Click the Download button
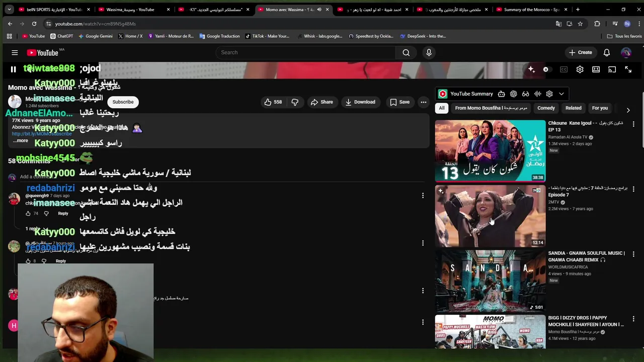Image resolution: width=644 pixels, height=362 pixels. (x=360, y=102)
